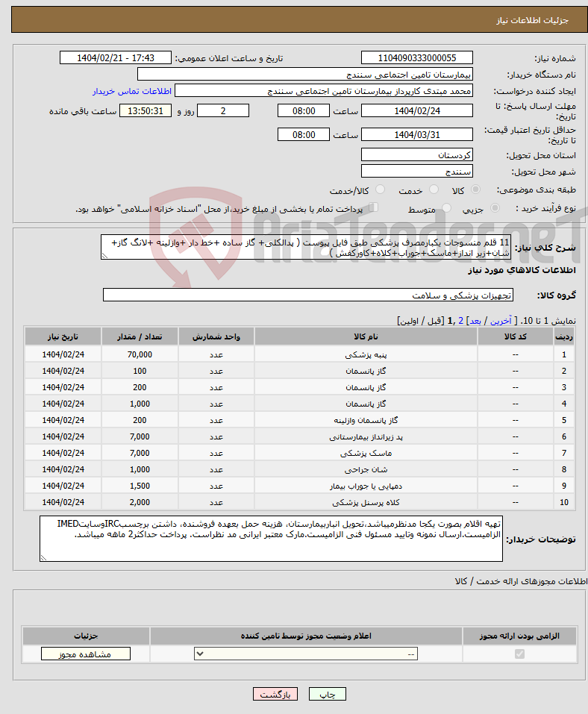This screenshot has height=714, width=588.
Task: Click the remaining time 13:50:31 field
Action: (146, 110)
